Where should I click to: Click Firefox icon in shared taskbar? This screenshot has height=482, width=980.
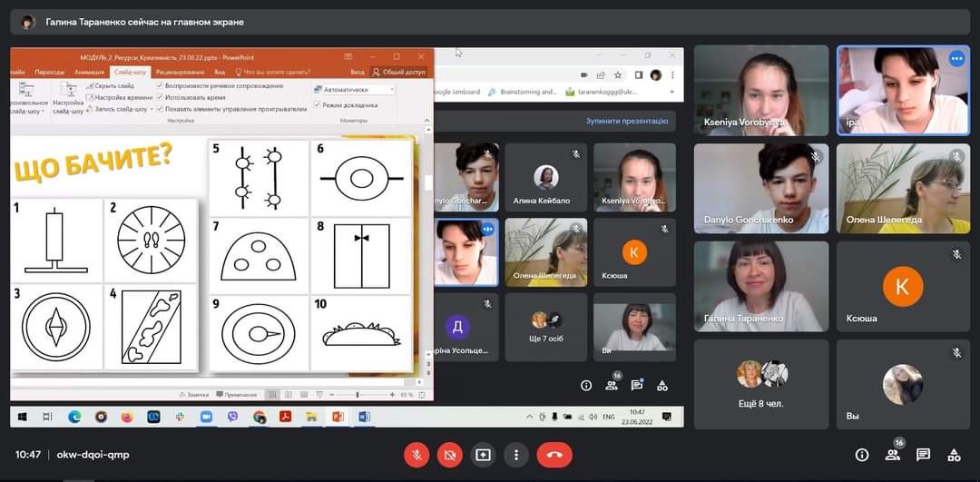(127, 417)
